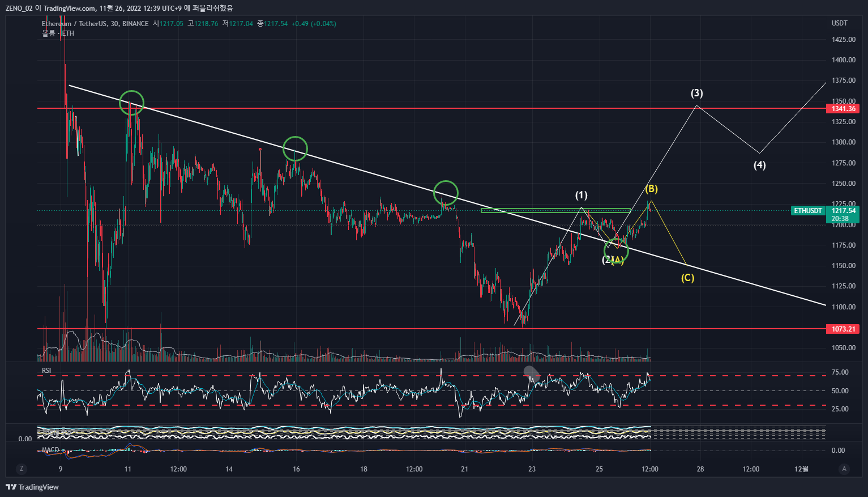Image resolution: width=868 pixels, height=497 pixels.
Task: Toggle the A auto-scale button
Action: pyautogui.click(x=844, y=469)
